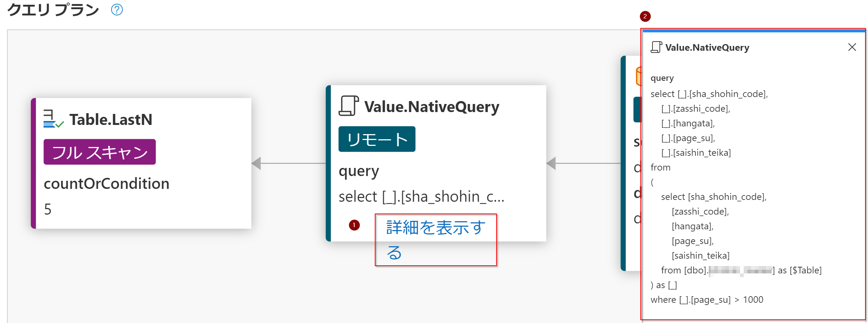Click the クエリ プラン heading
Screen dimensions: 868x323
53,10
